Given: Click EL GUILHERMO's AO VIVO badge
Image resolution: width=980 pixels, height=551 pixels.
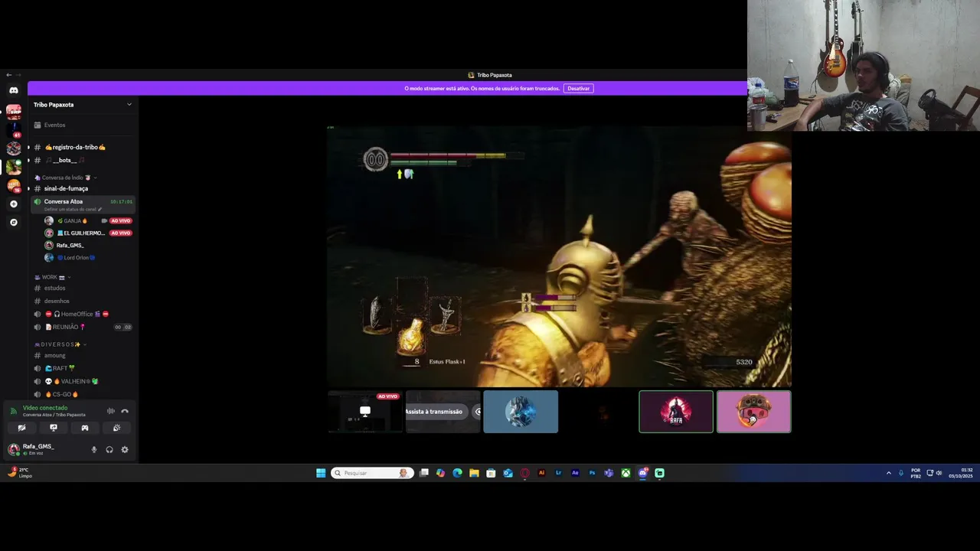Looking at the screenshot, I should click(121, 233).
